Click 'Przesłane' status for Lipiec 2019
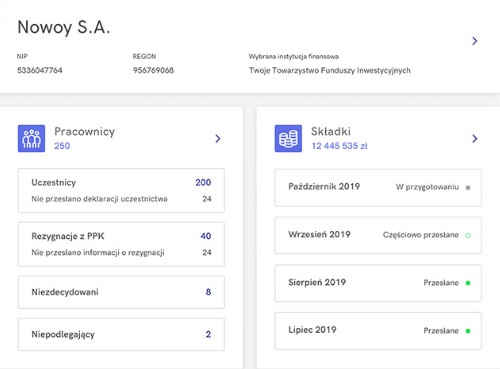 coord(441,331)
